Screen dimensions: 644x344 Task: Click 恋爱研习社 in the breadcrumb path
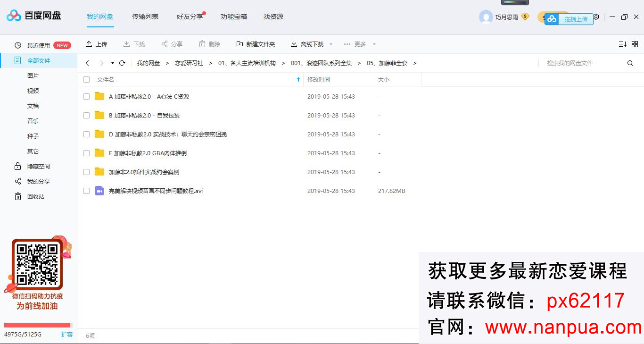click(189, 63)
